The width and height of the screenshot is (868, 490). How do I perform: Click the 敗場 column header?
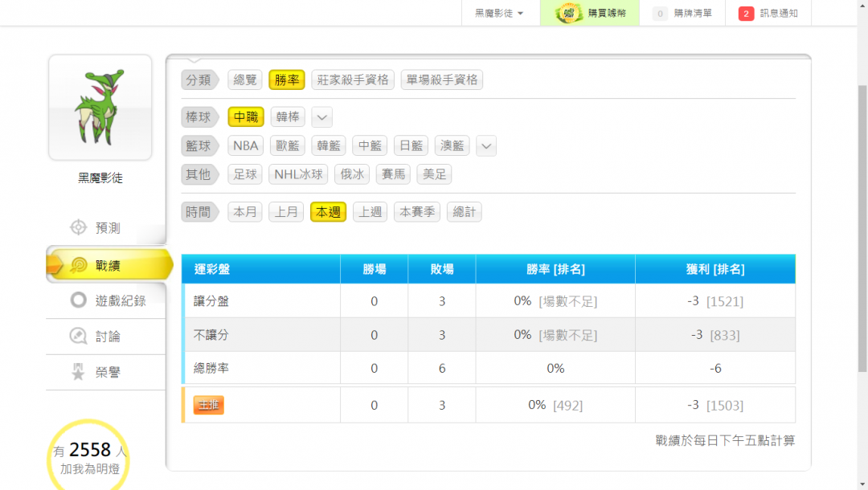(x=442, y=269)
